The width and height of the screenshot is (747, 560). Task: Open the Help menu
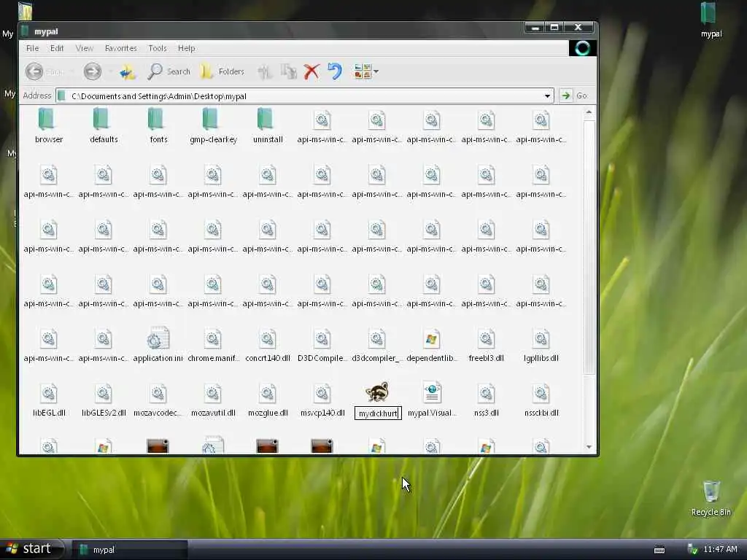pyautogui.click(x=186, y=48)
